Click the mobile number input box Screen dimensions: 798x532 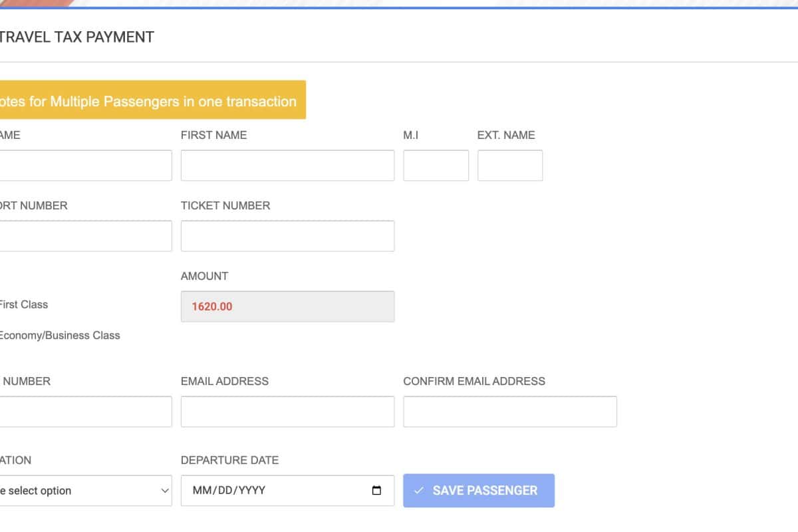coord(85,412)
